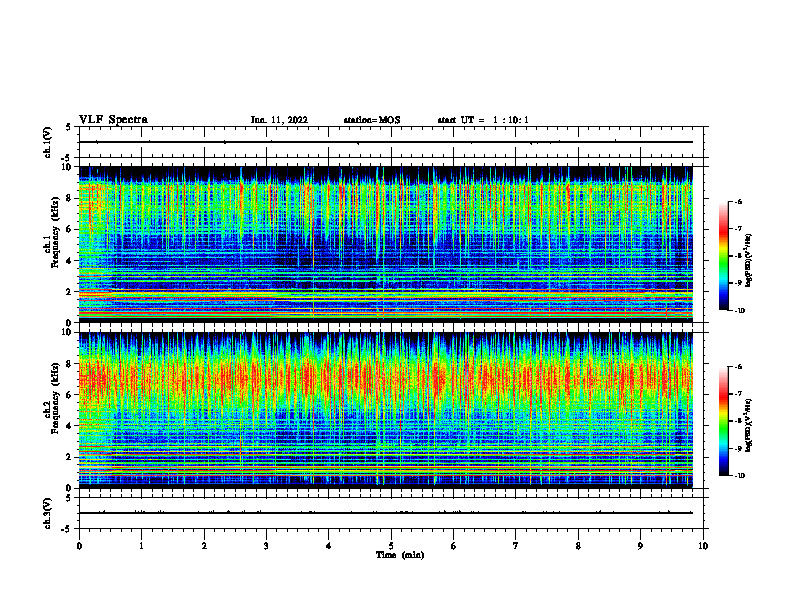The width and height of the screenshot is (792, 612).
Task: Select the ch.1 colorbar log(PSD) label
Action: [749, 260]
